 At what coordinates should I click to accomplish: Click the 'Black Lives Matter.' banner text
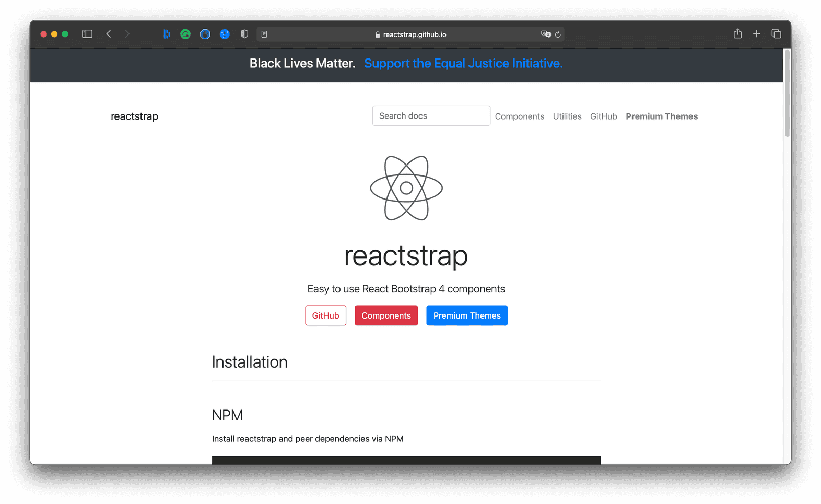(x=302, y=63)
